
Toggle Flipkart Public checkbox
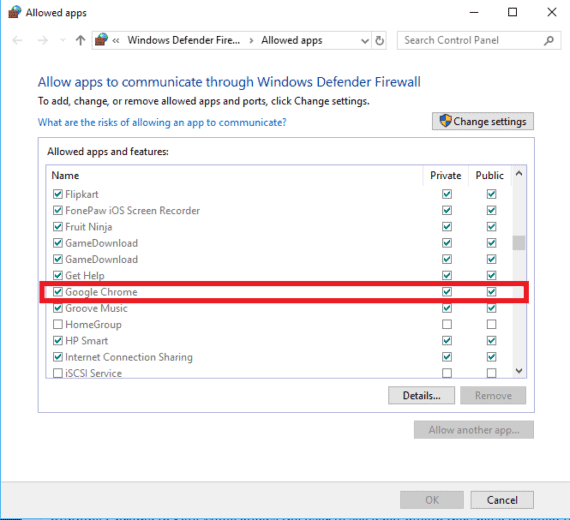pos(491,194)
